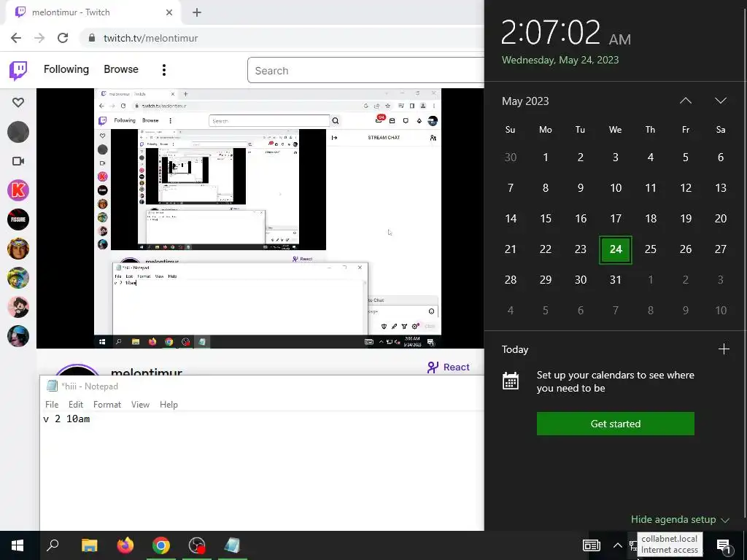Switch to Notepad on taskbar
Viewport: 747px width, 560px height.
[x=232, y=545]
